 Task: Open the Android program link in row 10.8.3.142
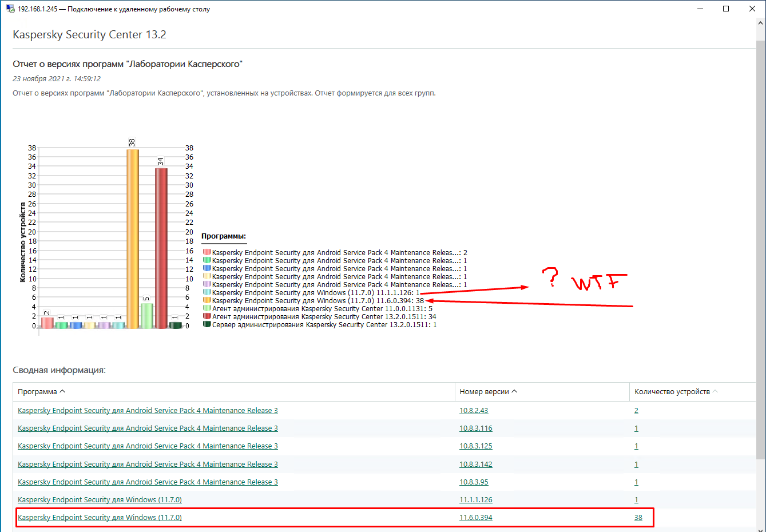(148, 464)
